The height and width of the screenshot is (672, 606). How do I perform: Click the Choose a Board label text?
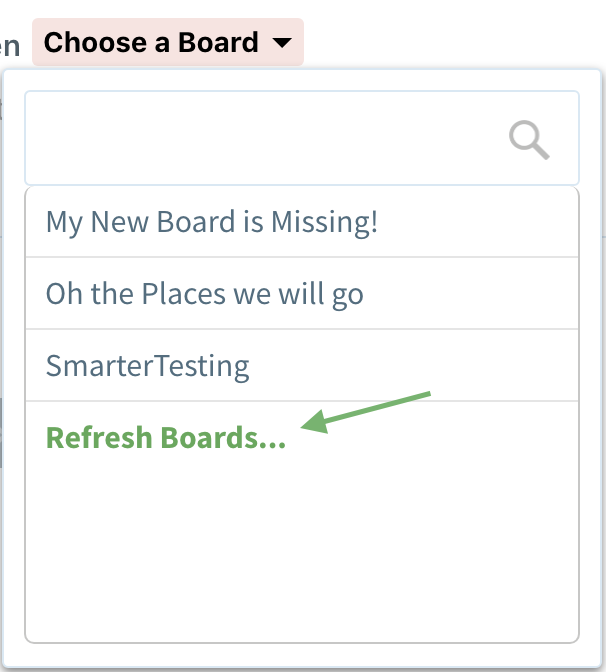point(151,43)
